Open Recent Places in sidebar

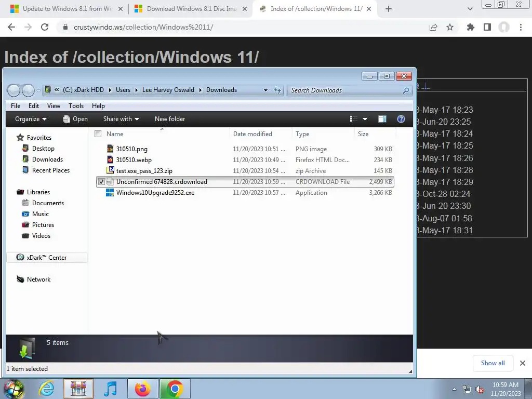coord(50,170)
